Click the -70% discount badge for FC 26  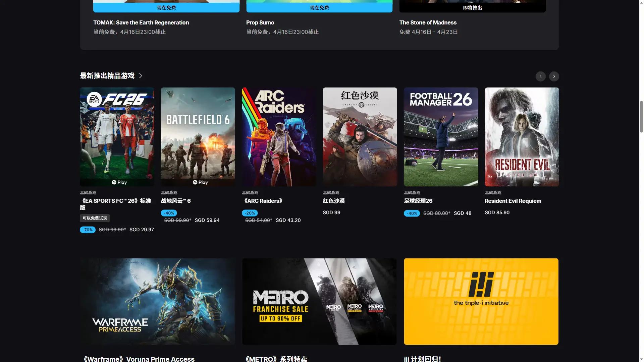pyautogui.click(x=88, y=230)
